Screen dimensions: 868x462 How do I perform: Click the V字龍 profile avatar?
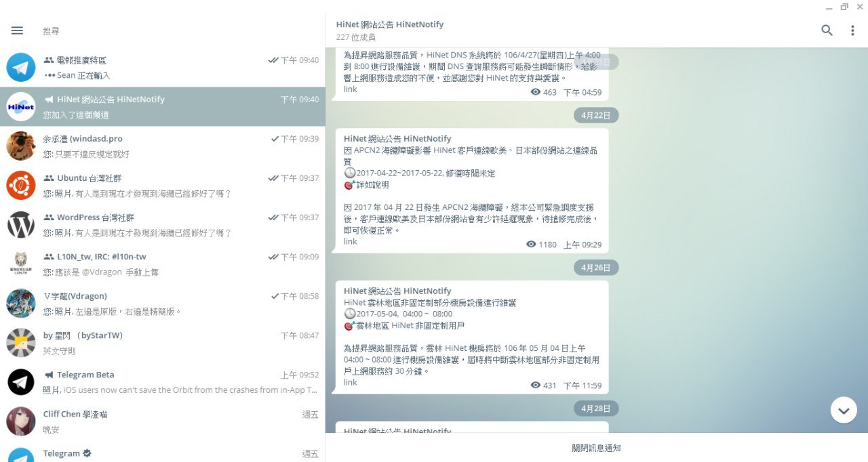(21, 303)
